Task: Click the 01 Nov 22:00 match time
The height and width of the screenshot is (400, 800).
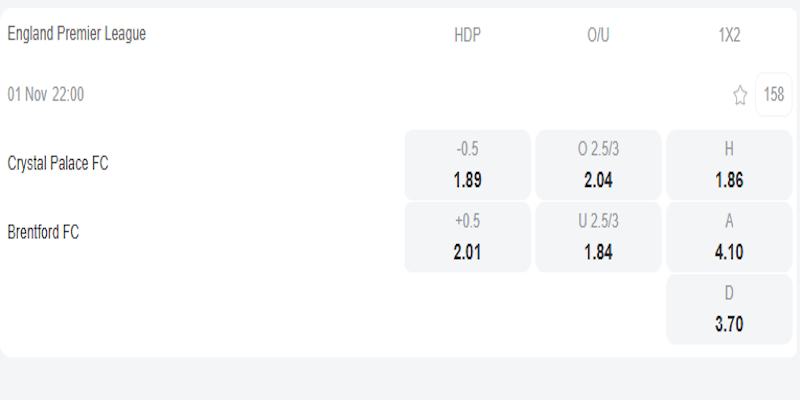Action: coord(46,95)
